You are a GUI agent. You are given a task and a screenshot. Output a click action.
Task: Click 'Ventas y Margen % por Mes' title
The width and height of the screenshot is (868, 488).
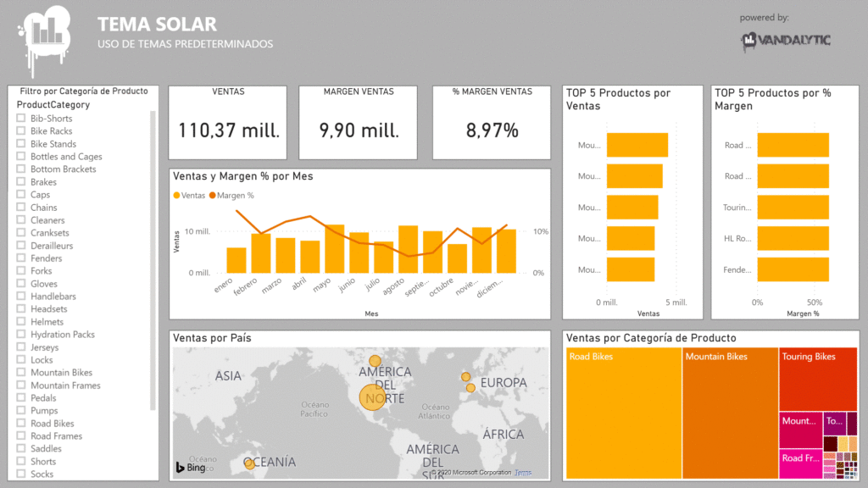243,176
